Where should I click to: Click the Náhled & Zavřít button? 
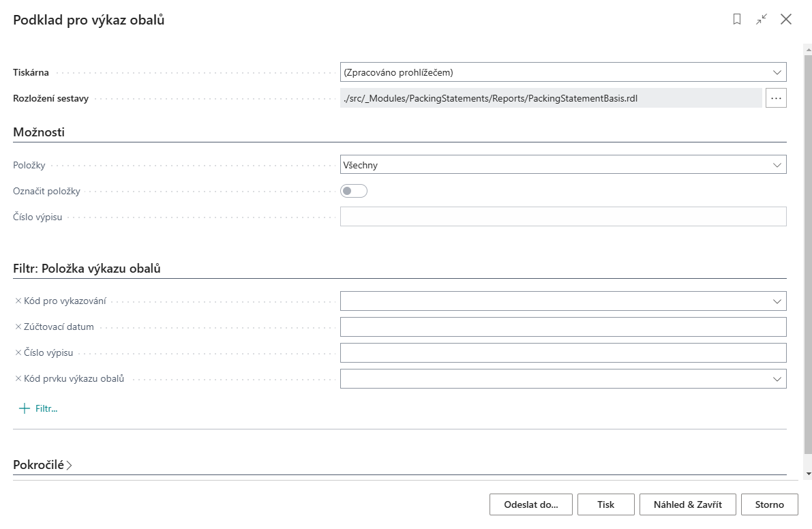(687, 504)
